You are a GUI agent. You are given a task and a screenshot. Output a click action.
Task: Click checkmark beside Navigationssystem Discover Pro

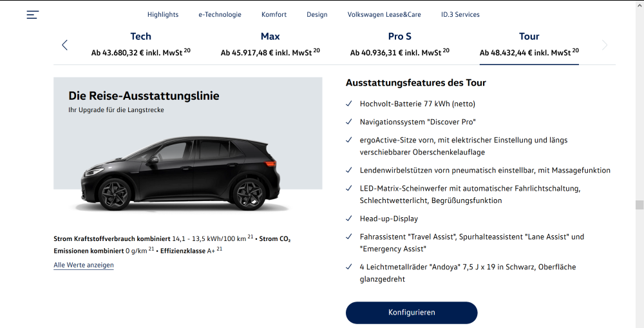click(x=349, y=122)
